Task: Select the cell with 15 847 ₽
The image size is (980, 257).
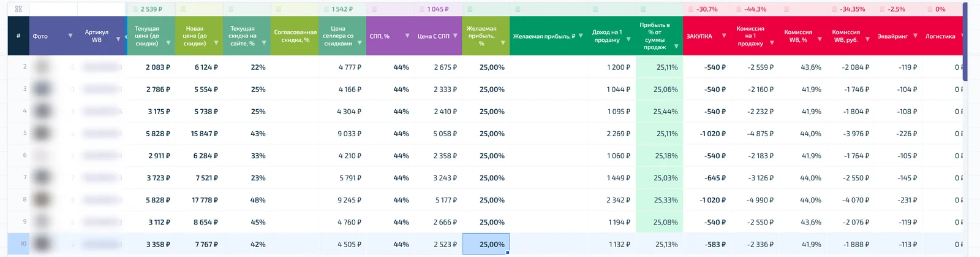Action: coord(199,133)
